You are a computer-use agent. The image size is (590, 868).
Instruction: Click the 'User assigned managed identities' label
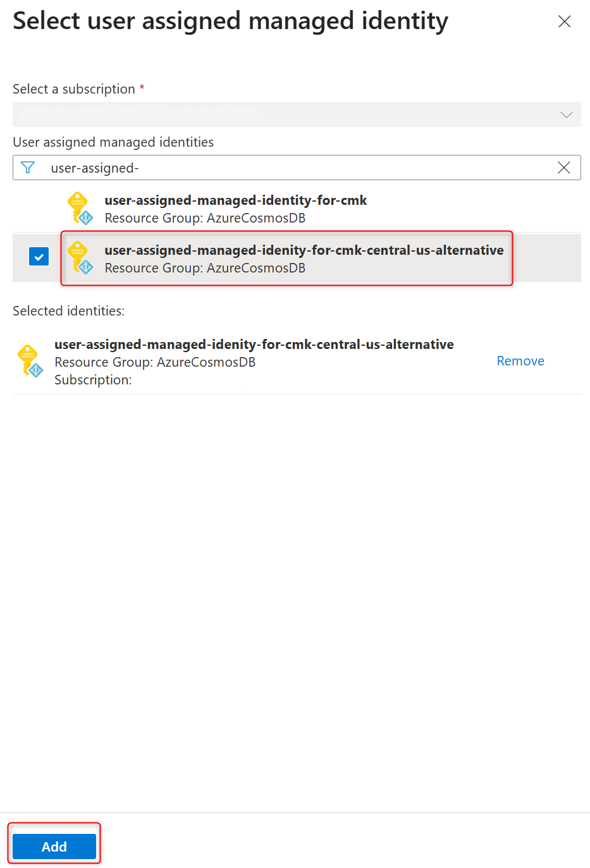[x=113, y=142]
